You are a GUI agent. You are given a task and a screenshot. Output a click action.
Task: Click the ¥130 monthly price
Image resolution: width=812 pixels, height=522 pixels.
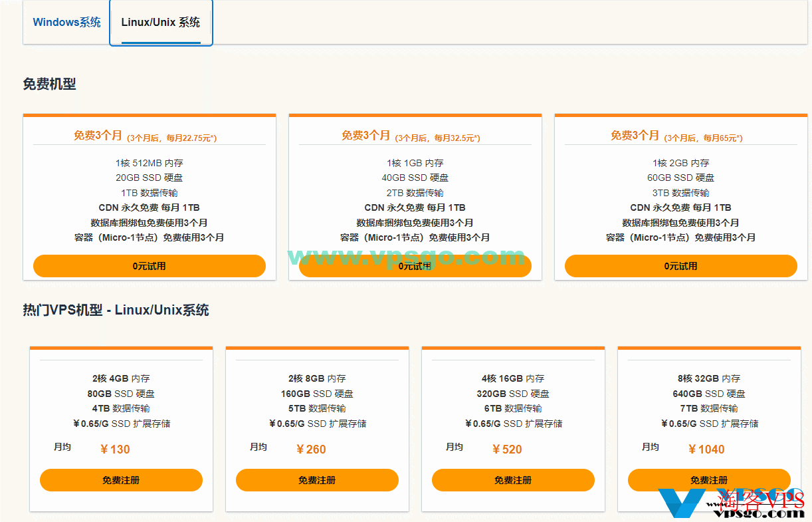115,450
